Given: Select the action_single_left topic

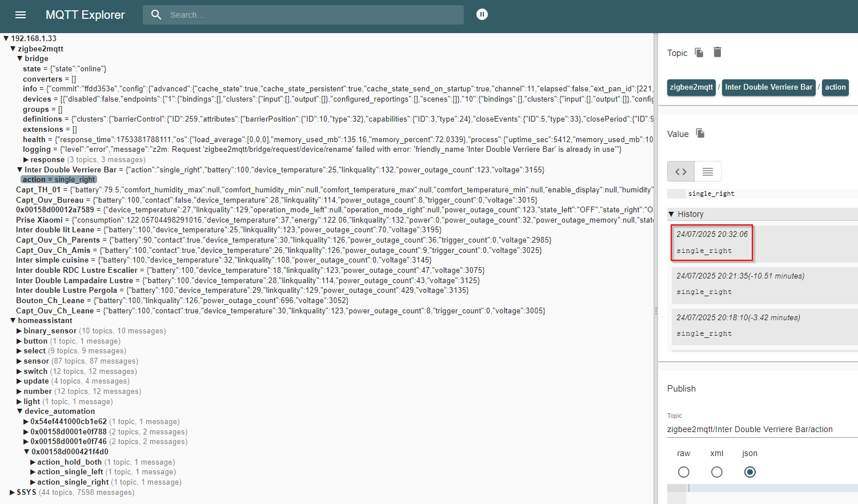Looking at the screenshot, I should tap(70, 472).
